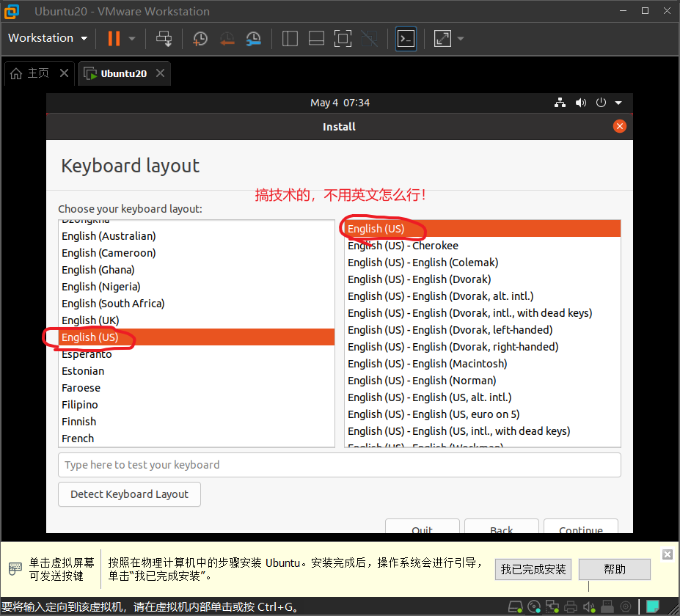Click the stretch guest display icon
680x616 pixels.
(x=442, y=39)
